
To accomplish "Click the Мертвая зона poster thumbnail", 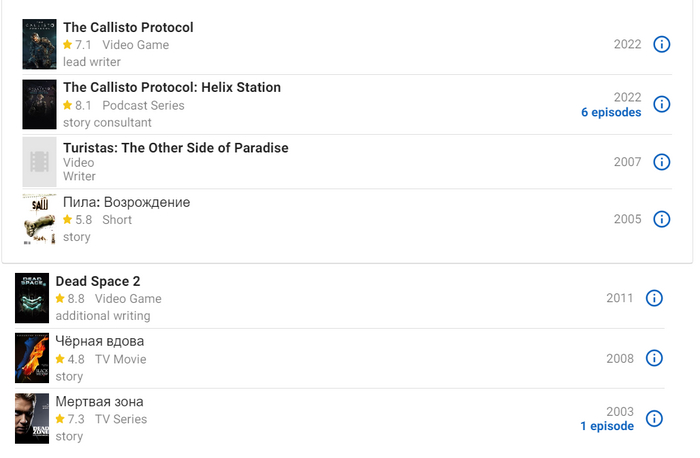I will pyautogui.click(x=32, y=418).
